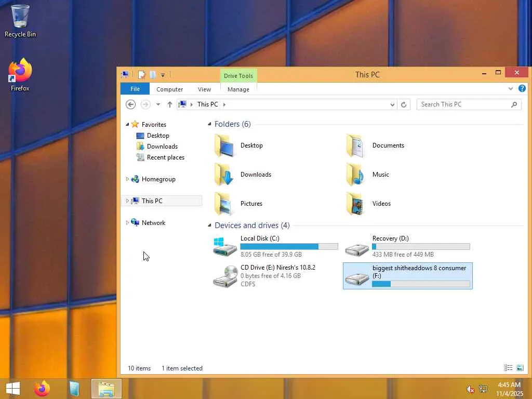Expand the ribbon with the chevron
532x399 pixels.
point(511,88)
